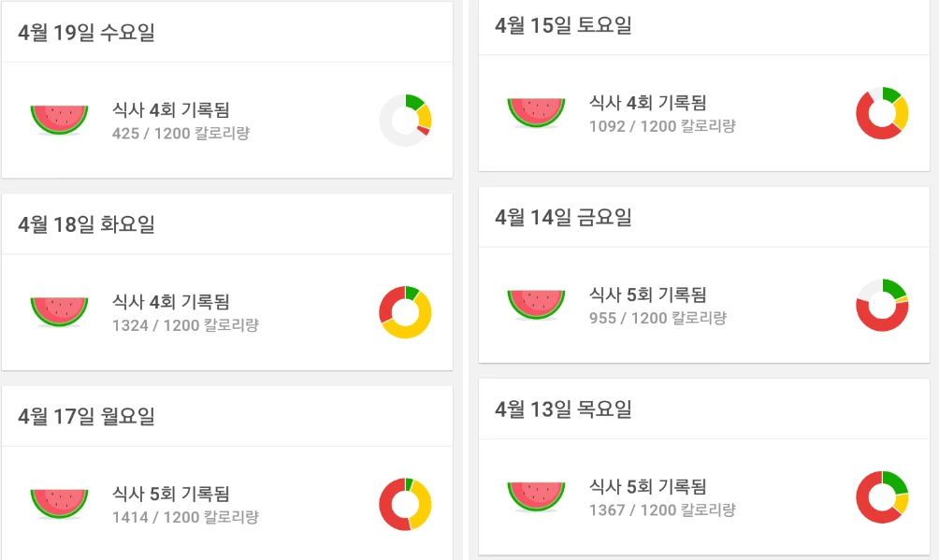This screenshot has width=939, height=560.
Task: Click the watermelon icon for 4월 14일
Action: click(x=536, y=305)
